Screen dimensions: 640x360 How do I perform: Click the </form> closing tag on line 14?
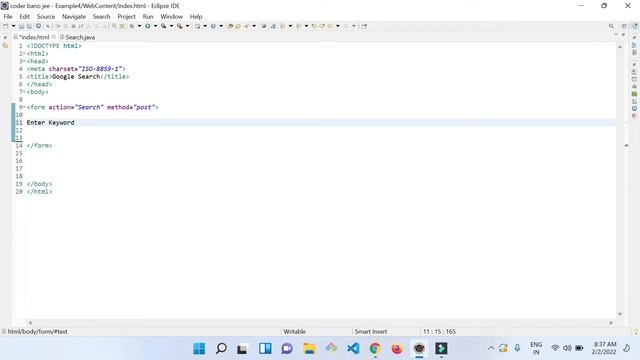(x=39, y=146)
